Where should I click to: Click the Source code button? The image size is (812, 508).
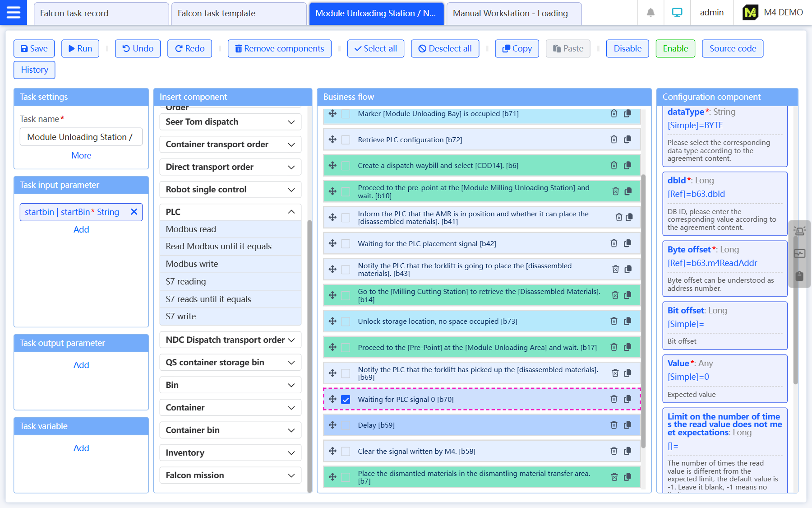pos(732,48)
